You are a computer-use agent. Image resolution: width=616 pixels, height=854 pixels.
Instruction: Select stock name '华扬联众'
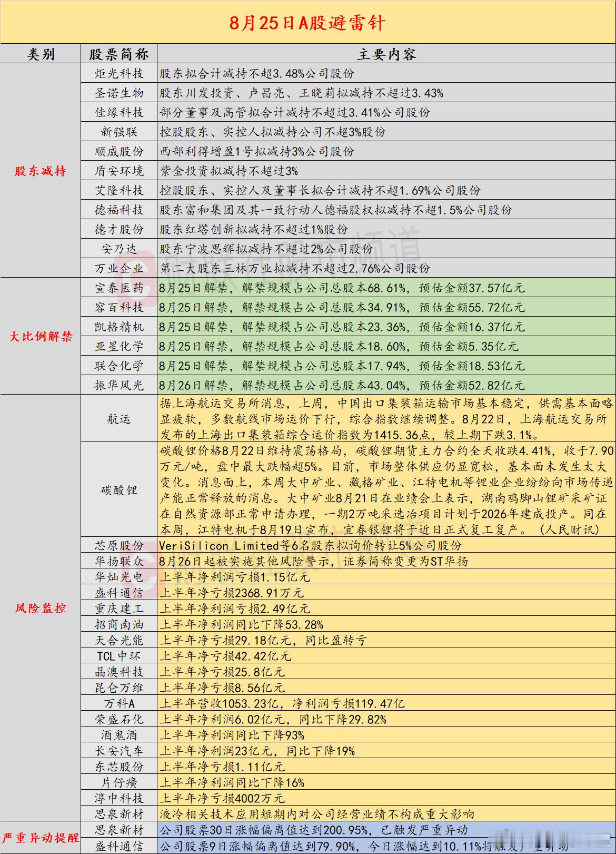click(119, 561)
